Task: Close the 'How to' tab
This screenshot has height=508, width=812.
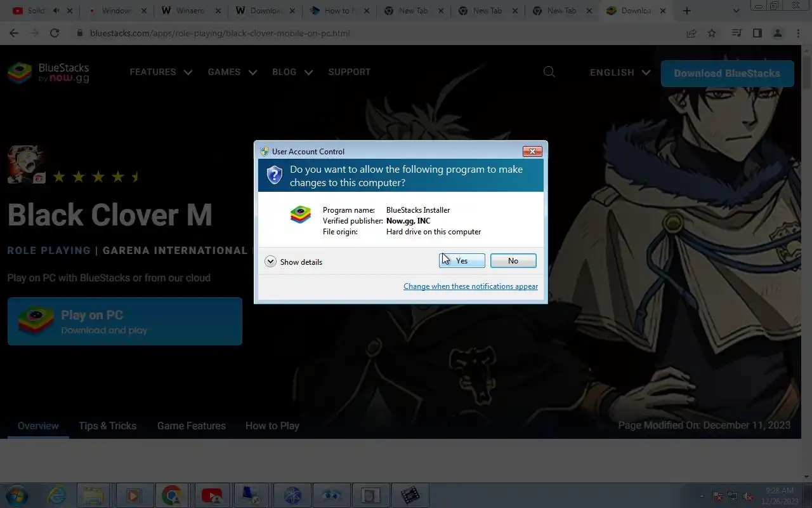Action: tap(367, 11)
